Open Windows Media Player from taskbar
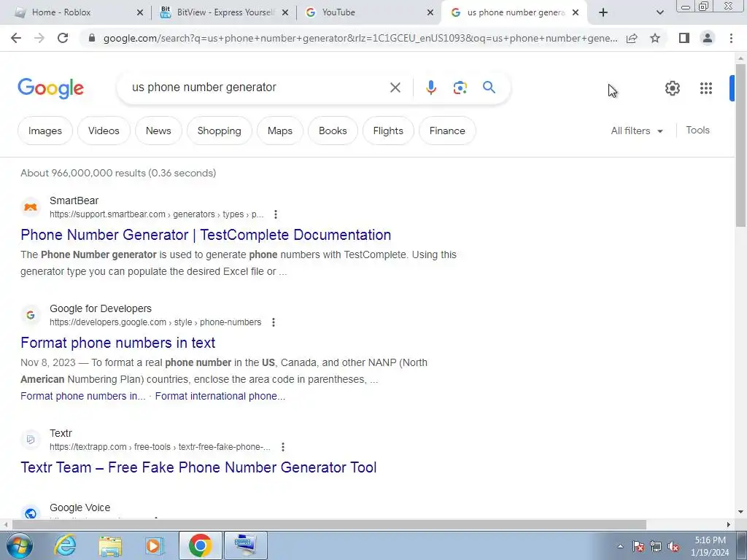Screen dimensions: 747x560 click(x=155, y=545)
